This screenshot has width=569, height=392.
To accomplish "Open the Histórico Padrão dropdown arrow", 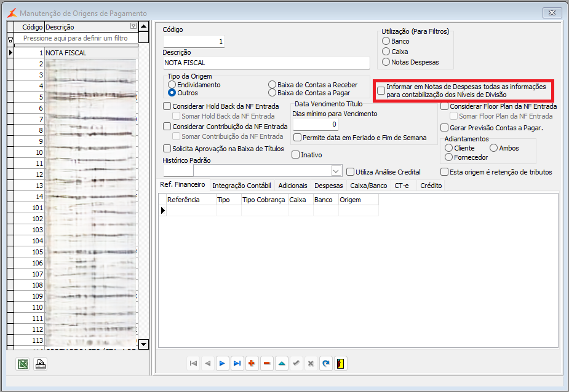I will (336, 170).
